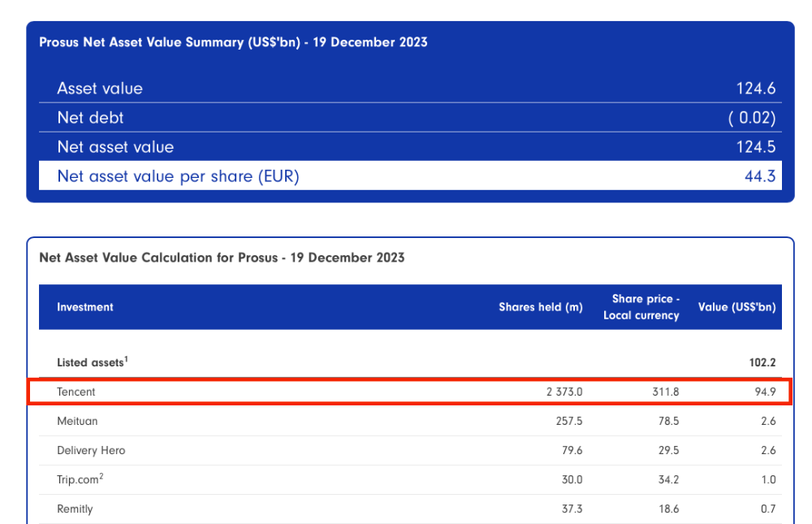
Task: Click the Net Asset Value Calculation heading
Action: pyautogui.click(x=222, y=258)
